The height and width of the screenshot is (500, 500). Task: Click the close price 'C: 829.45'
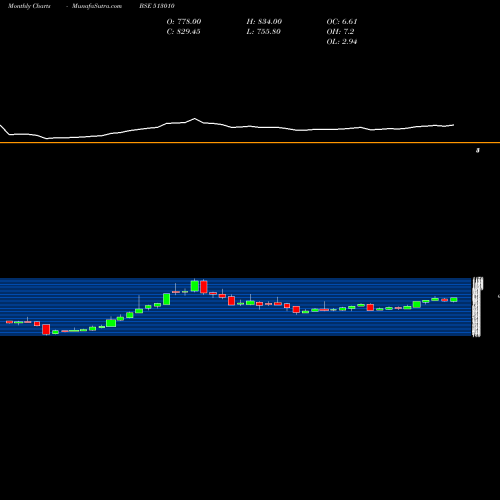tap(183, 31)
